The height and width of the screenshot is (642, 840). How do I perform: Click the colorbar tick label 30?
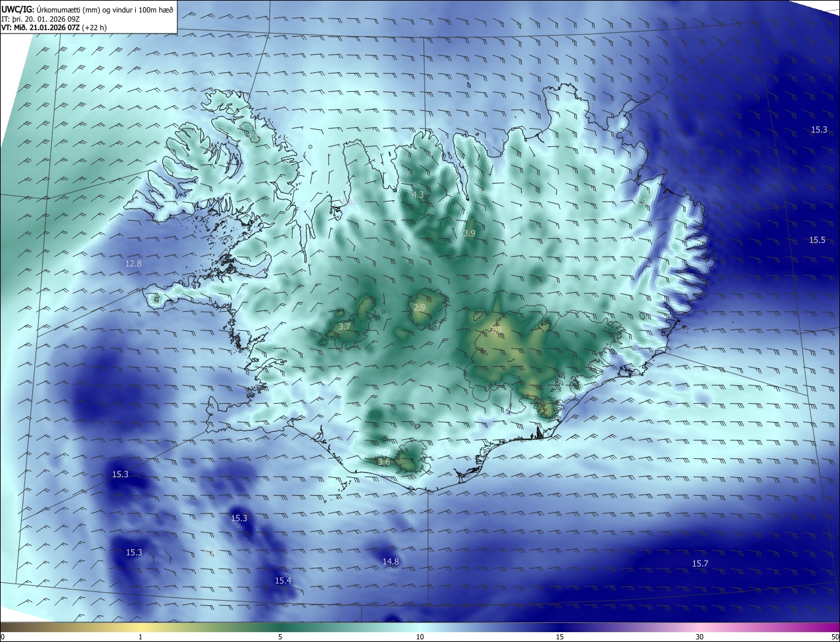700,637
